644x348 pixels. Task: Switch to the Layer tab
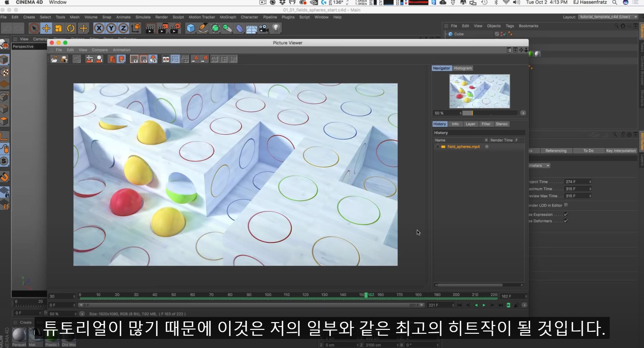(470, 124)
